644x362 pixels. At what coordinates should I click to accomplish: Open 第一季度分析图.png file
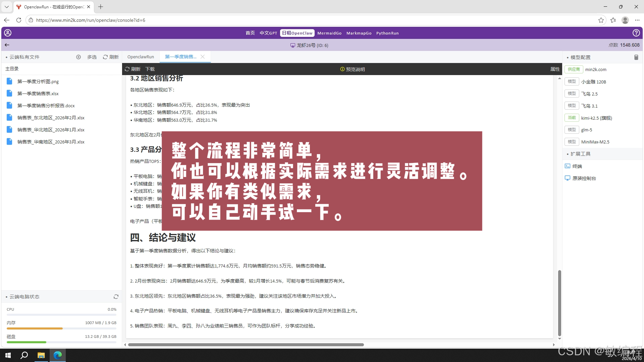pos(38,81)
